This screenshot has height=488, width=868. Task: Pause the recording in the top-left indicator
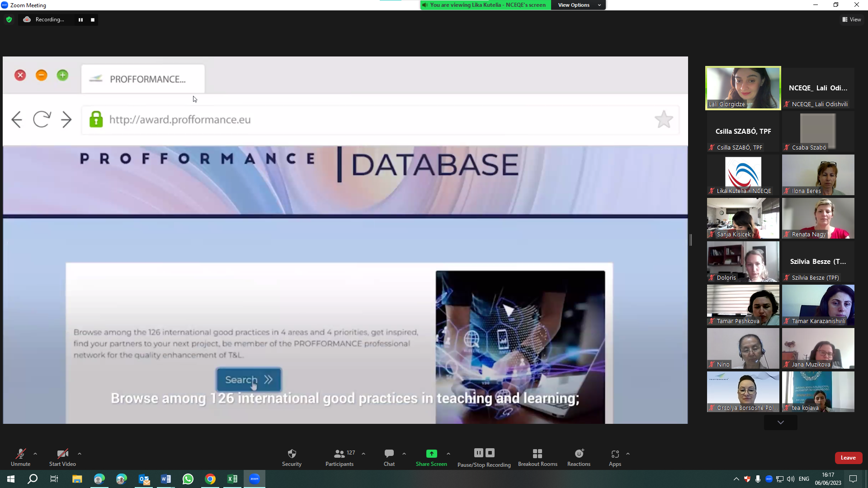(x=80, y=19)
